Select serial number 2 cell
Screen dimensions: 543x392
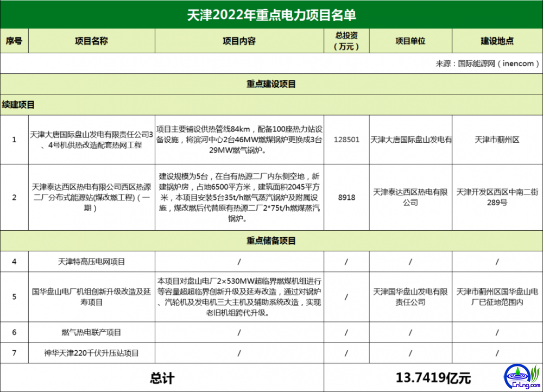(x=14, y=198)
